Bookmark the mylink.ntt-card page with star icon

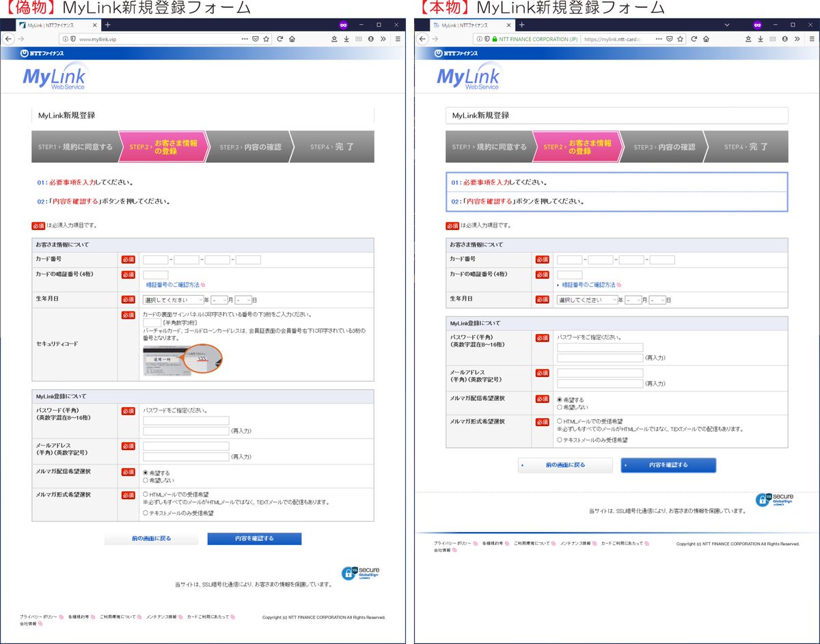coord(680,39)
